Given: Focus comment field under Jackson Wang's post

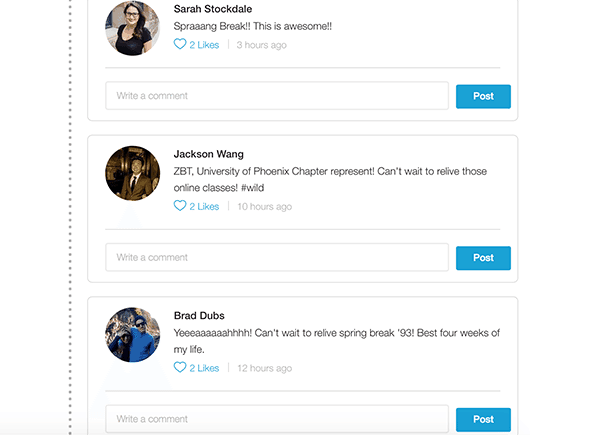Looking at the screenshot, I should 277,257.
